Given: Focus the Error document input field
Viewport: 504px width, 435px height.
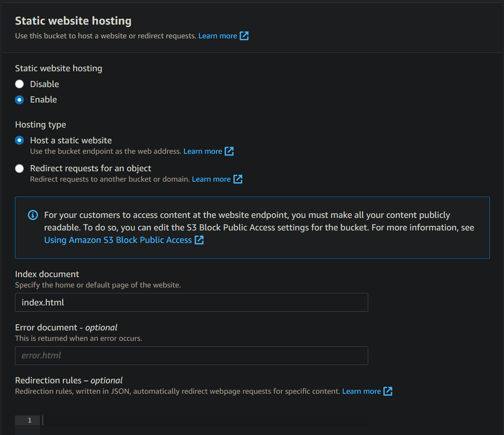Looking at the screenshot, I should click(x=192, y=355).
